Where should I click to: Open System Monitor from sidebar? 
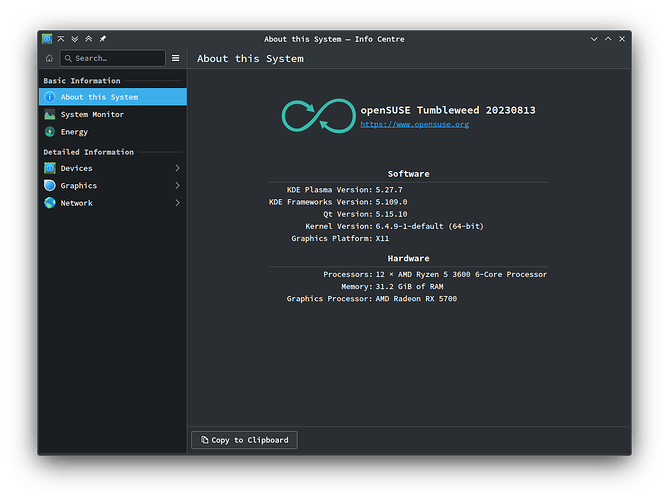113,114
